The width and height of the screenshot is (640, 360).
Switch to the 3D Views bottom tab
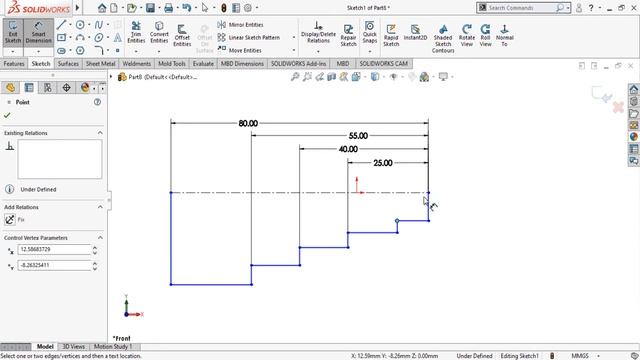click(x=73, y=347)
